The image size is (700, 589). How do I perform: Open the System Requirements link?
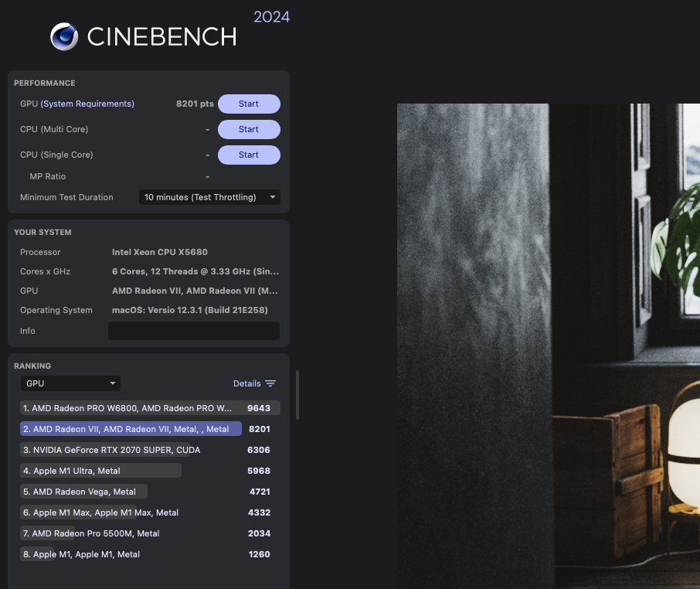coord(87,104)
